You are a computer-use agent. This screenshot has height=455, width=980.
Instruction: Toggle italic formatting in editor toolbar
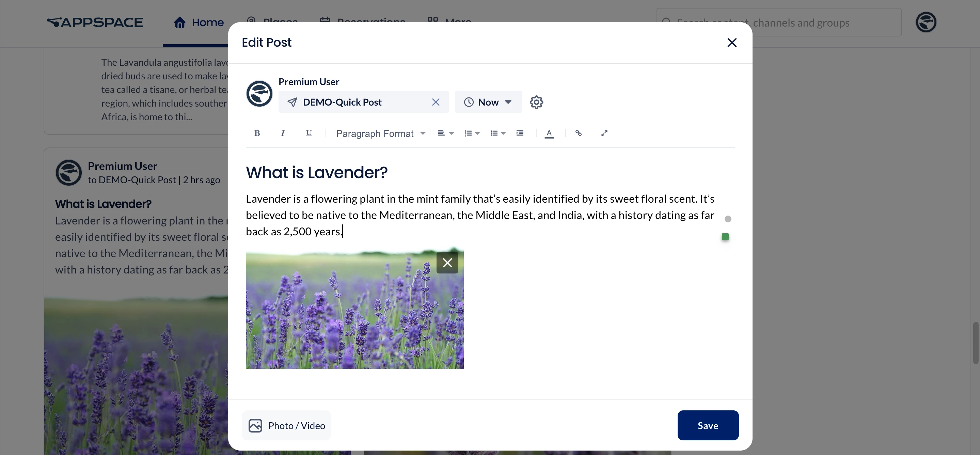[x=283, y=133]
